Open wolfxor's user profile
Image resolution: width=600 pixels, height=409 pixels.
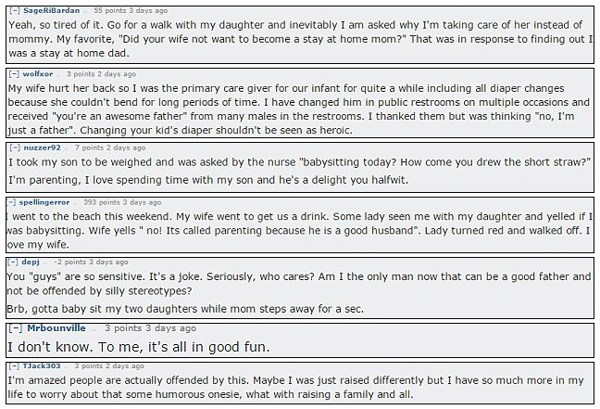(38, 74)
